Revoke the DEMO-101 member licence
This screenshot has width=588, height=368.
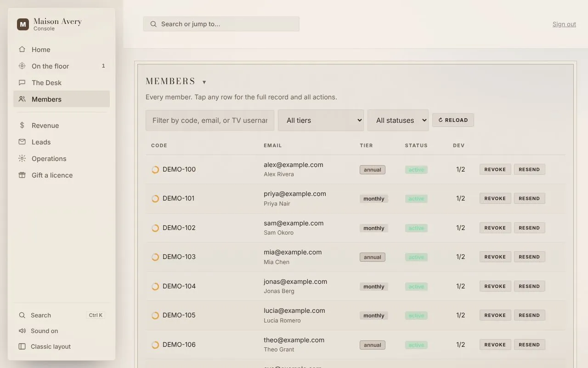coord(495,198)
